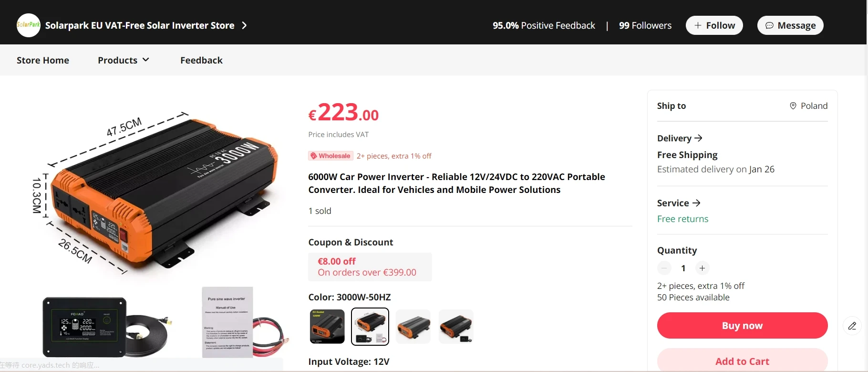Follow the Solarpark store

[x=714, y=25]
